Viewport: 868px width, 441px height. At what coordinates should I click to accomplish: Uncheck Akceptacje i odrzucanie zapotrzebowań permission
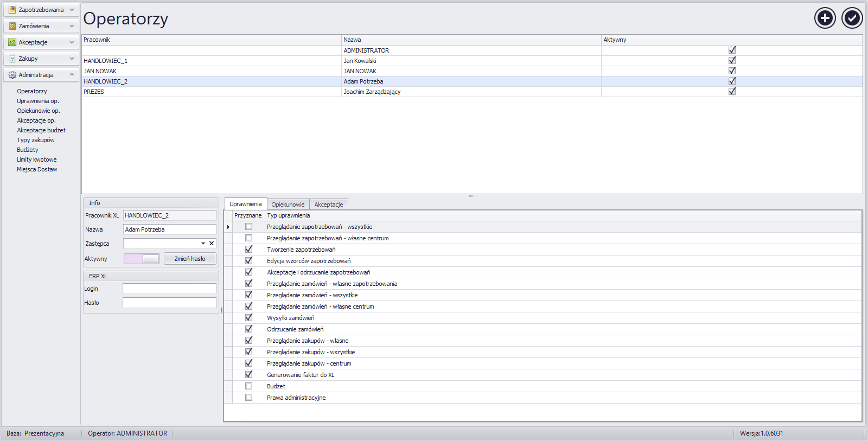(248, 272)
